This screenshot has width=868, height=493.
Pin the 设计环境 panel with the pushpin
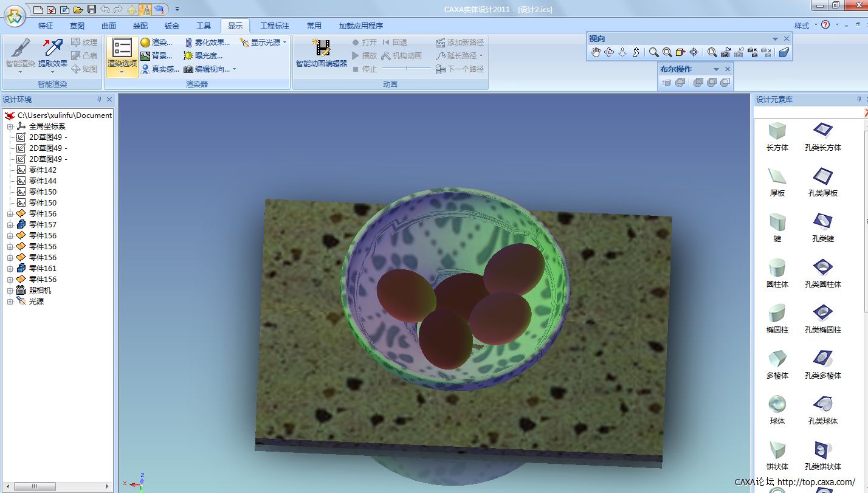pos(99,99)
